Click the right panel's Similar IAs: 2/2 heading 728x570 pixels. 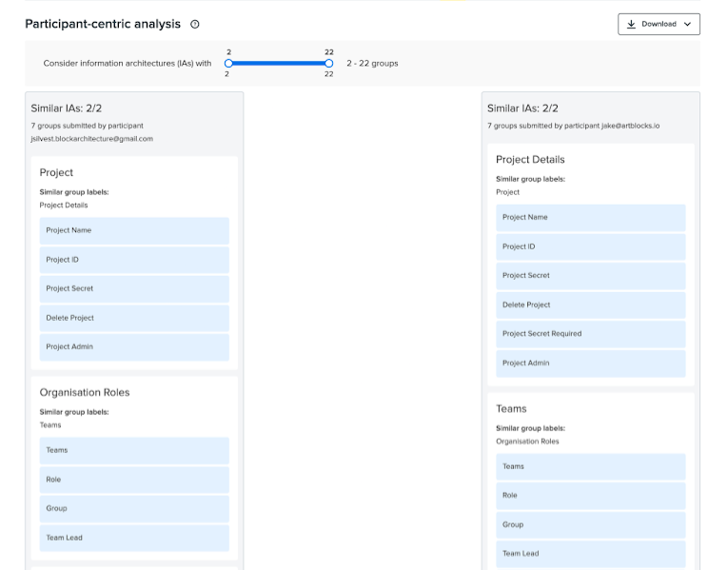(x=522, y=108)
